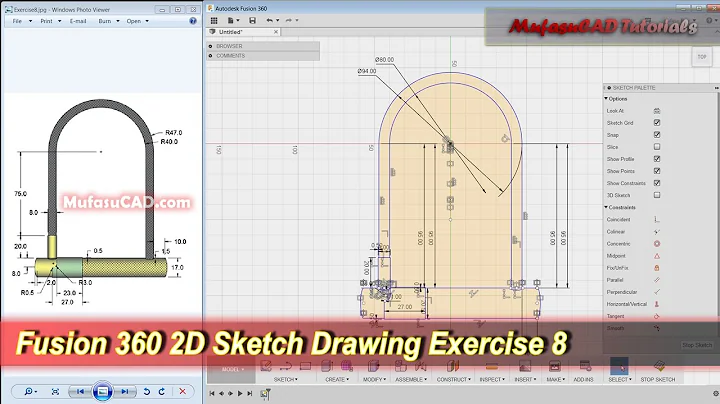Select the Tangent constraint icon

pos(657,316)
